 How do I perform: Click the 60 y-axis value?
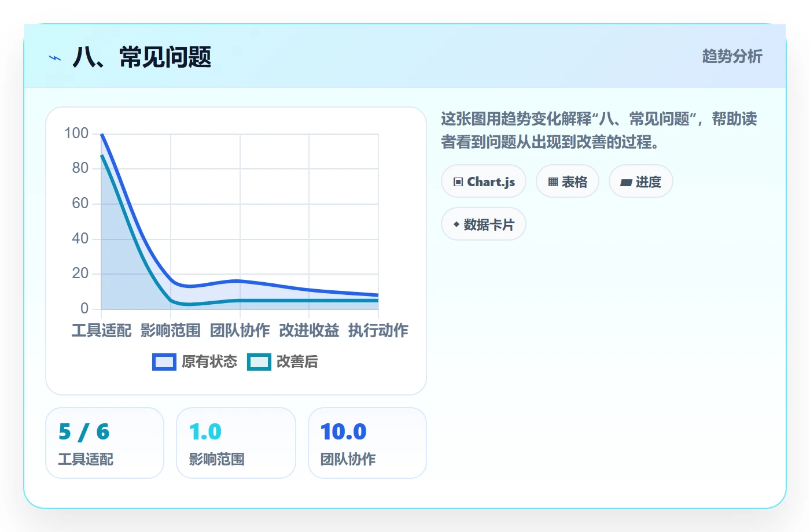pos(80,204)
